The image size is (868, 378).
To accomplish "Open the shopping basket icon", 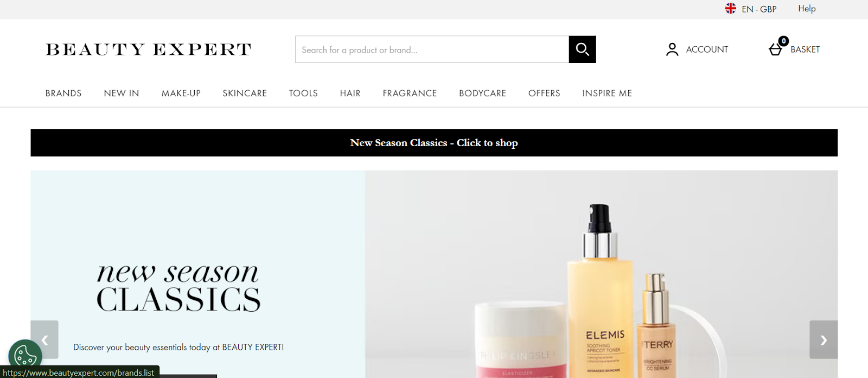I will pyautogui.click(x=776, y=49).
